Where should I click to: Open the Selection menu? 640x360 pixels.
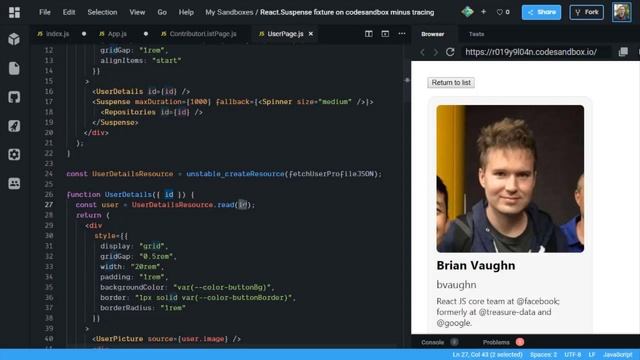click(102, 12)
